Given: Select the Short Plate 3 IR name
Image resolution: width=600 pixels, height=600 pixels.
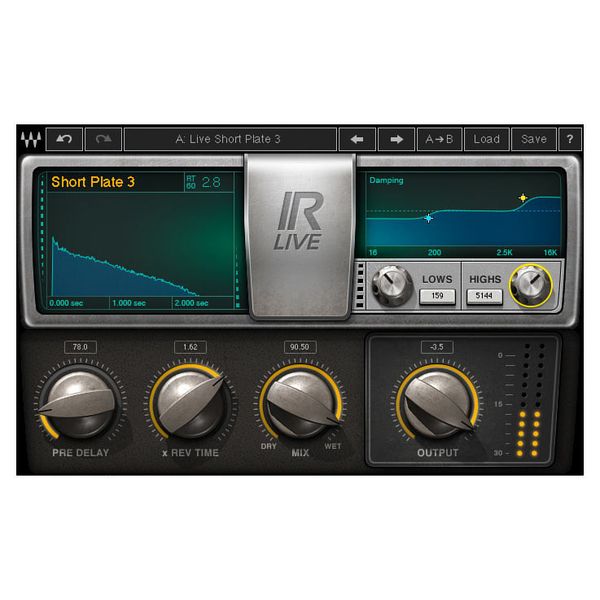Looking at the screenshot, I should [93, 182].
